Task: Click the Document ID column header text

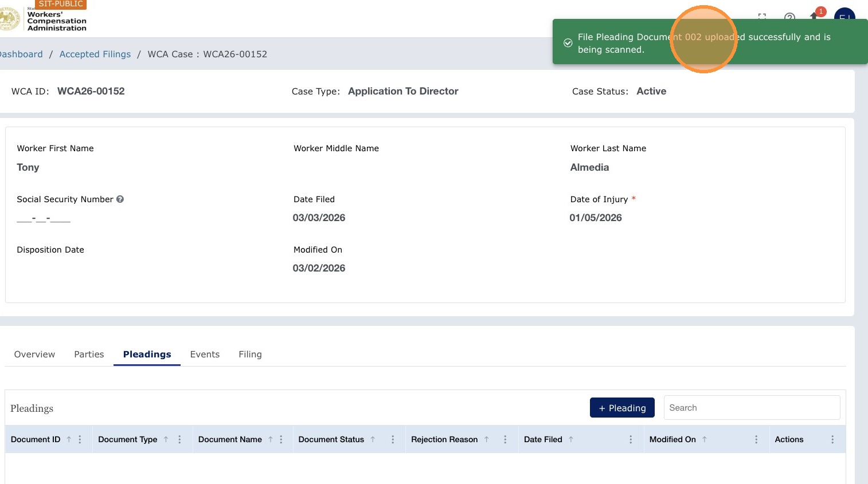Action: [x=36, y=439]
